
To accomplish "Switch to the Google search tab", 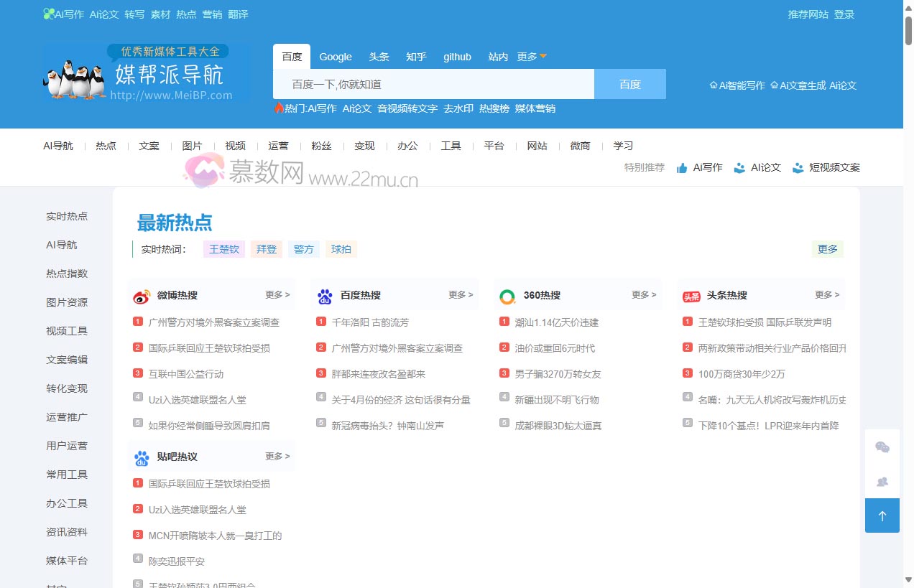I will pos(335,56).
